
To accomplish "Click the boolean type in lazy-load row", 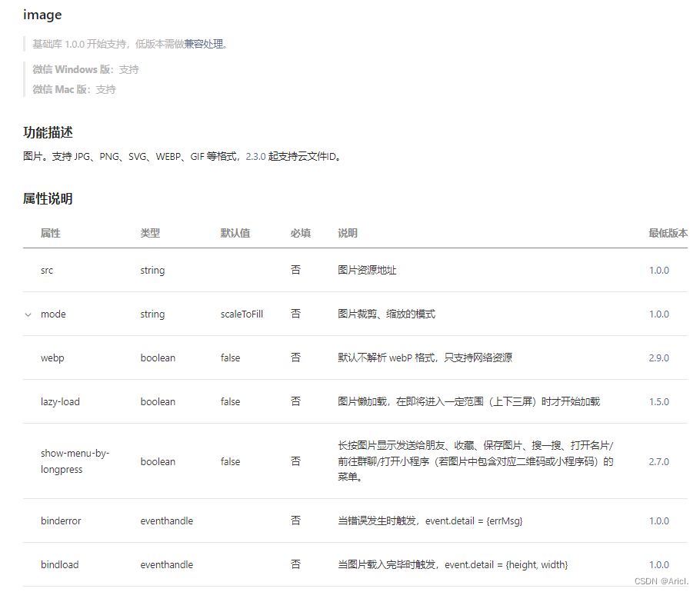I will pyautogui.click(x=158, y=401).
